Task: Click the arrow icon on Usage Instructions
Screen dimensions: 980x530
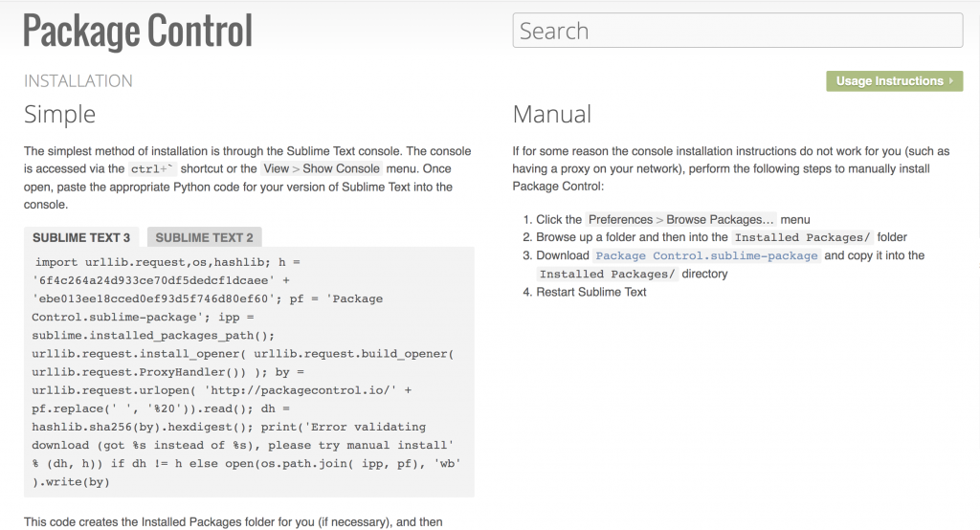Action: (951, 81)
